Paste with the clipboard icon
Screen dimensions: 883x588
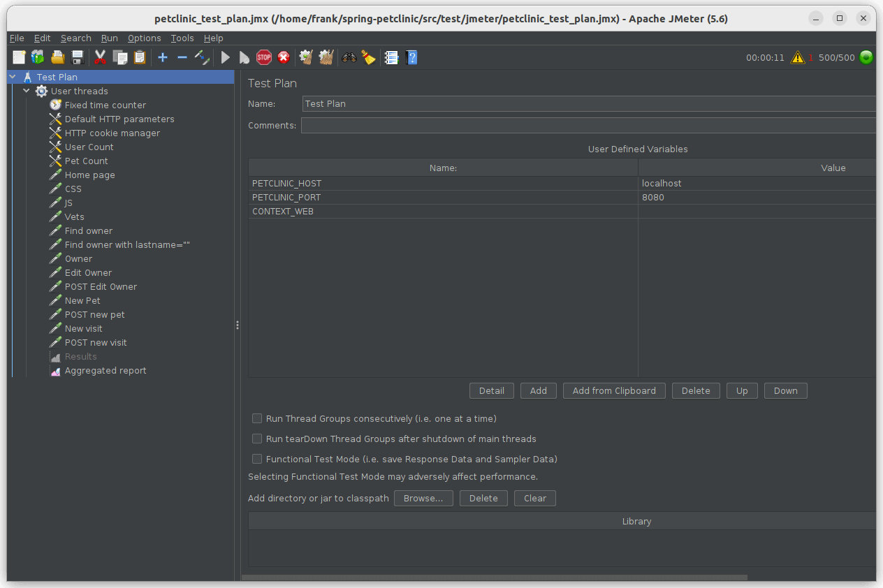(x=140, y=57)
